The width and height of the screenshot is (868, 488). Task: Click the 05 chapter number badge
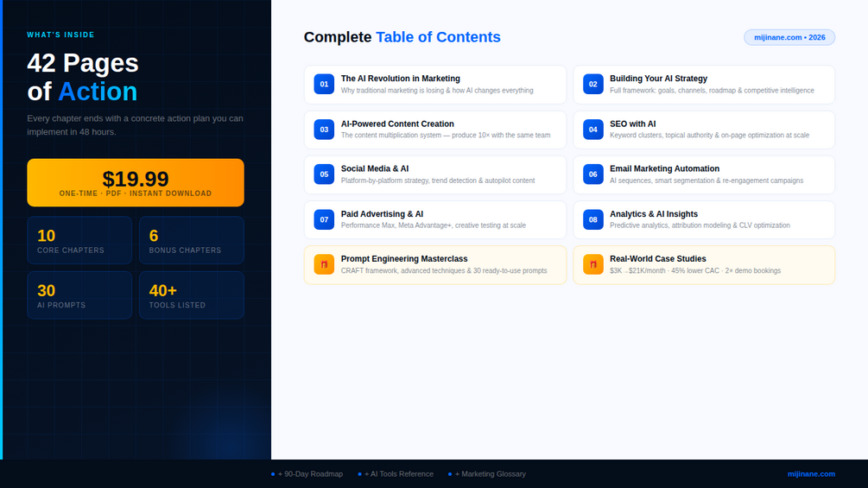click(324, 174)
